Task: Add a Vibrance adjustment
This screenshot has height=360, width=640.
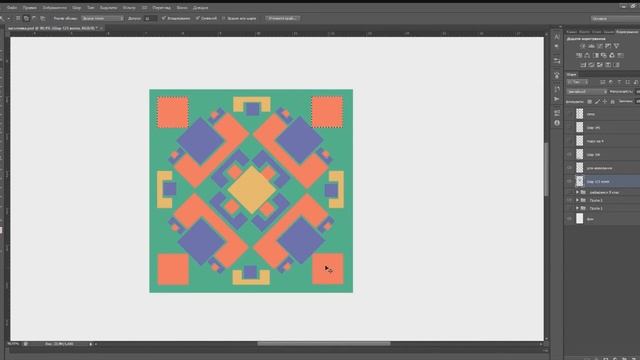Action: pos(616,46)
